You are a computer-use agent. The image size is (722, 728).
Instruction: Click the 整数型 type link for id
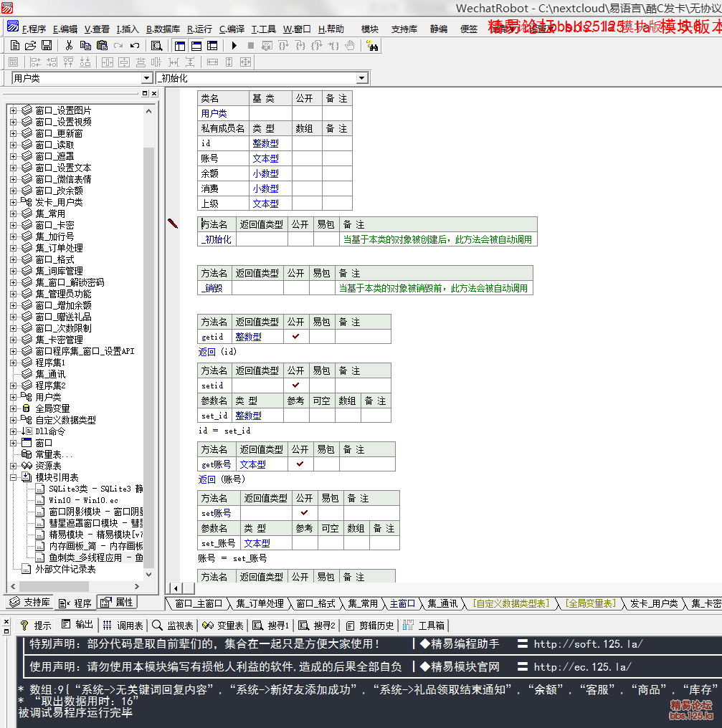265,143
